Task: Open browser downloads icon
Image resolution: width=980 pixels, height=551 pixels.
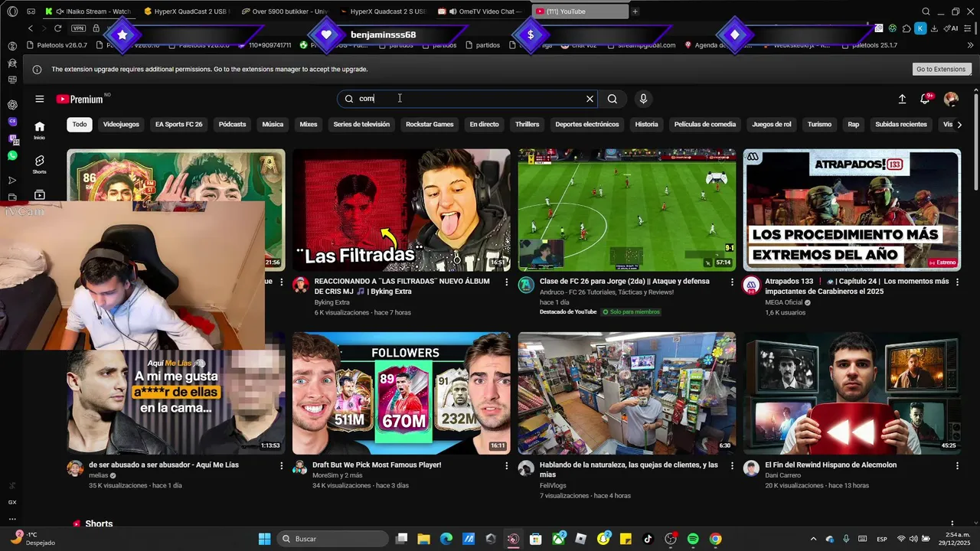Action: click(935, 28)
